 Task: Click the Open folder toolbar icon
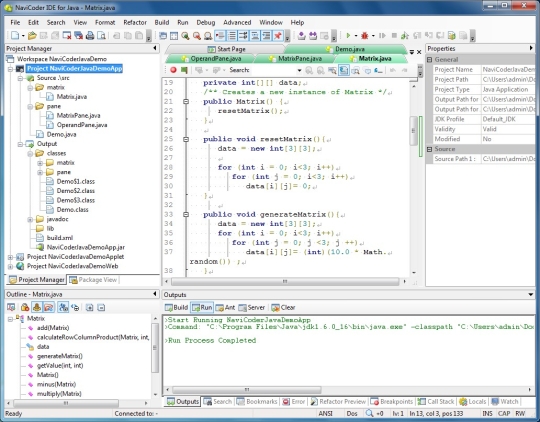coord(32,35)
